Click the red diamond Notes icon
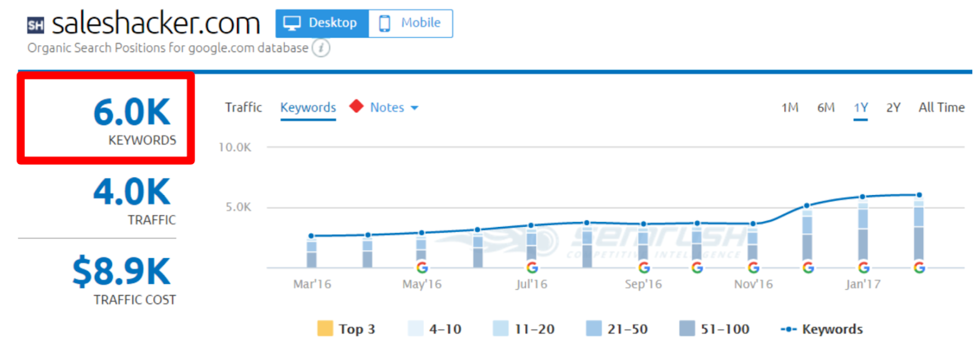This screenshot has width=980, height=353. [356, 106]
